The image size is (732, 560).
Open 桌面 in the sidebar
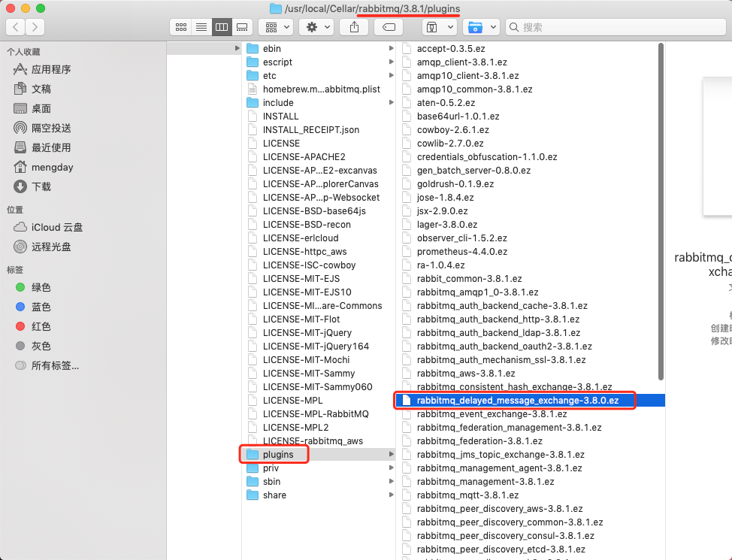32,108
